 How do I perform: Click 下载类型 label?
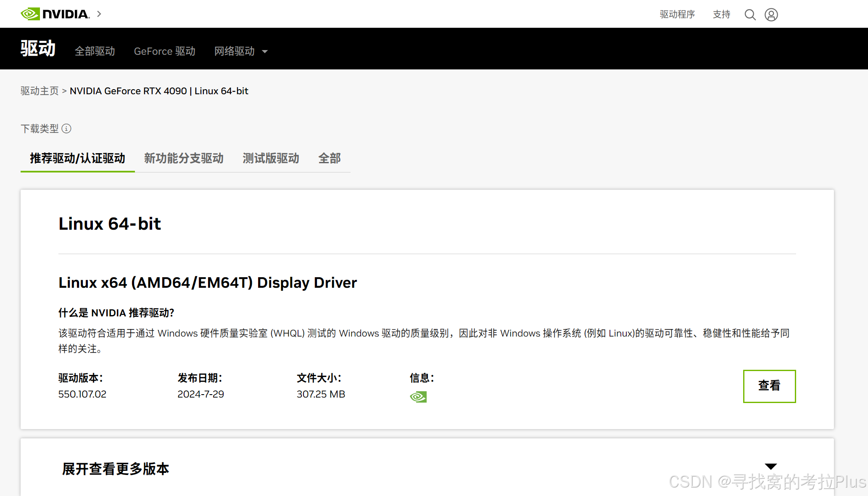(40, 128)
